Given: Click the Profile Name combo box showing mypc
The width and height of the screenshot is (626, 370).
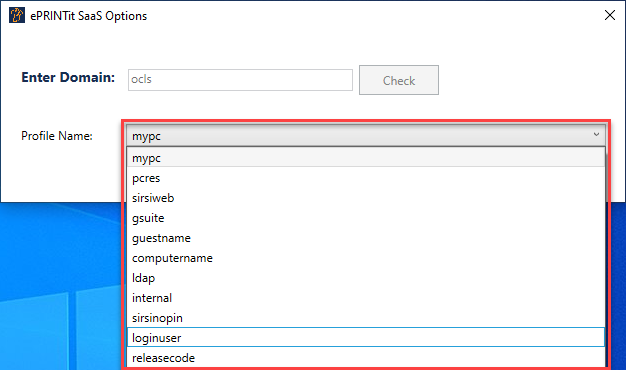Looking at the screenshot, I should [366, 136].
